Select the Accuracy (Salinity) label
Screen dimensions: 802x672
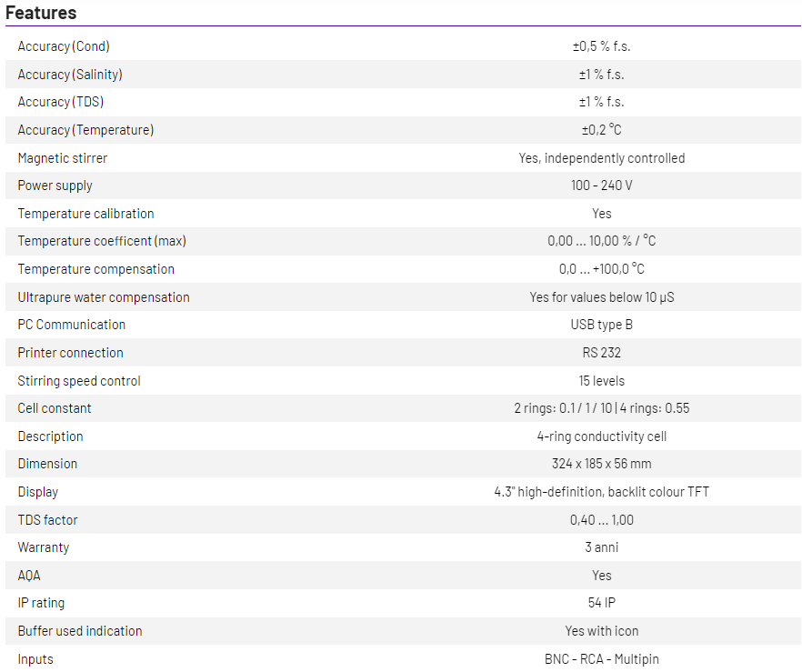click(x=70, y=75)
